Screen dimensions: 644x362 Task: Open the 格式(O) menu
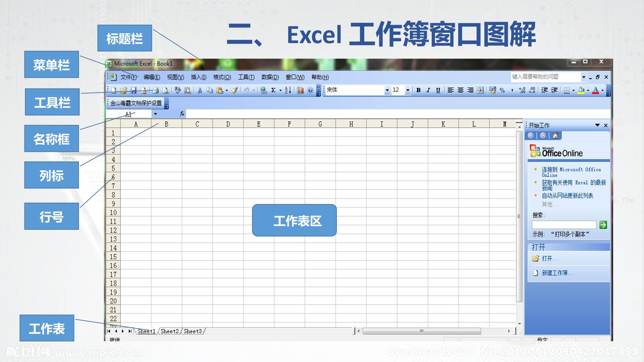click(x=222, y=77)
